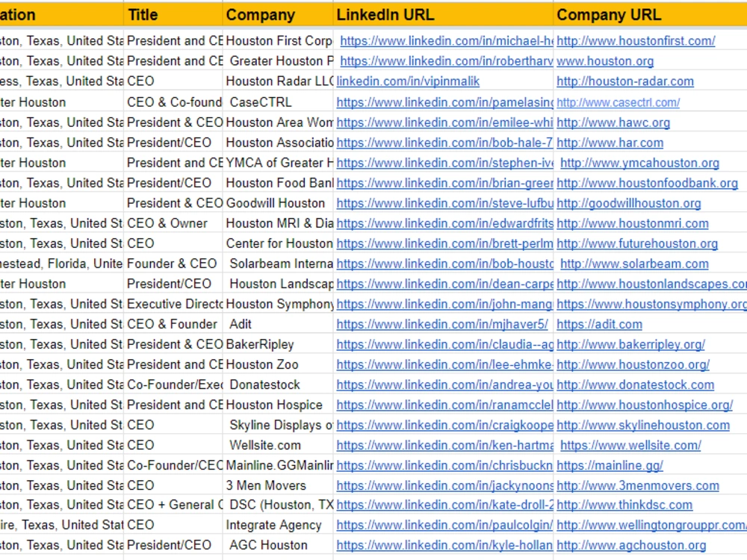Open the LinkedIn robertharv profile link
Screen dimensions: 747x560
[x=447, y=61]
